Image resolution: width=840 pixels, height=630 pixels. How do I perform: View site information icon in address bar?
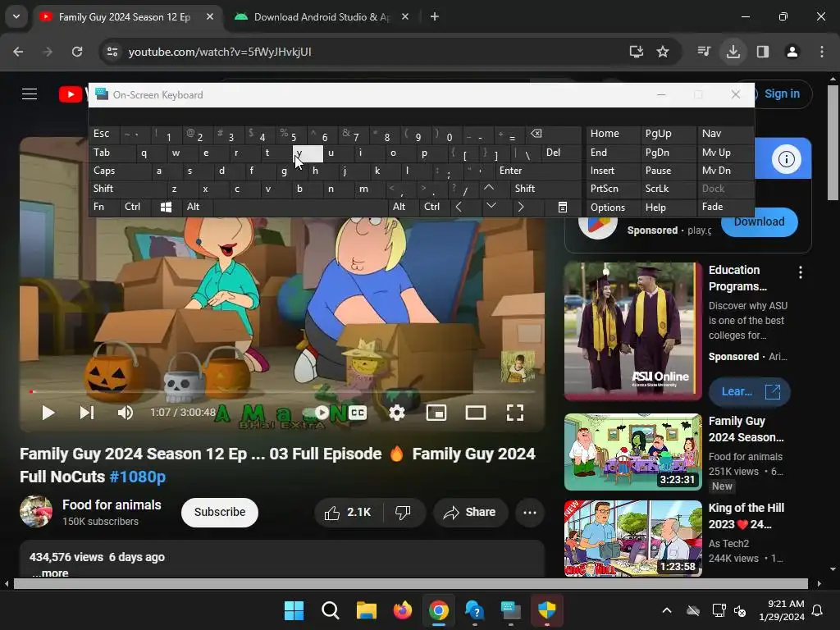(112, 52)
